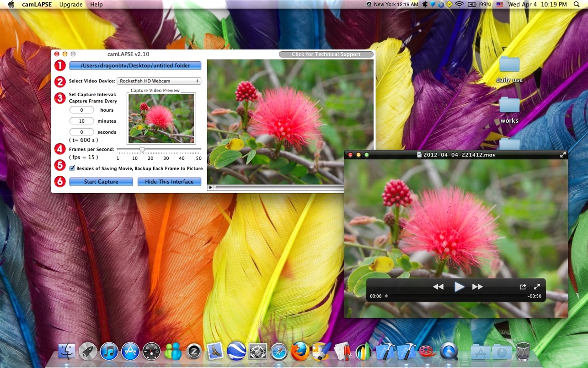Click the Hide This Interface button
588x368 pixels.
coord(169,182)
